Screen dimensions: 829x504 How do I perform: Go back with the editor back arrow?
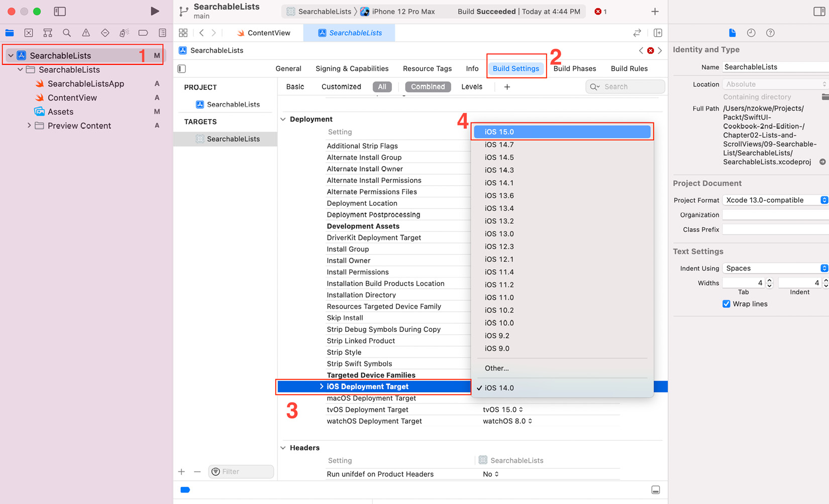(x=201, y=33)
